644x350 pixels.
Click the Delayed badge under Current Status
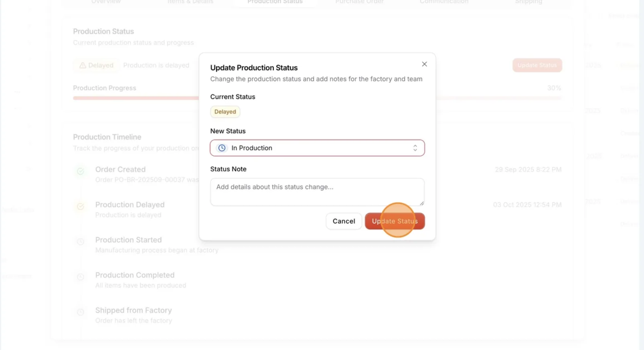(x=225, y=112)
